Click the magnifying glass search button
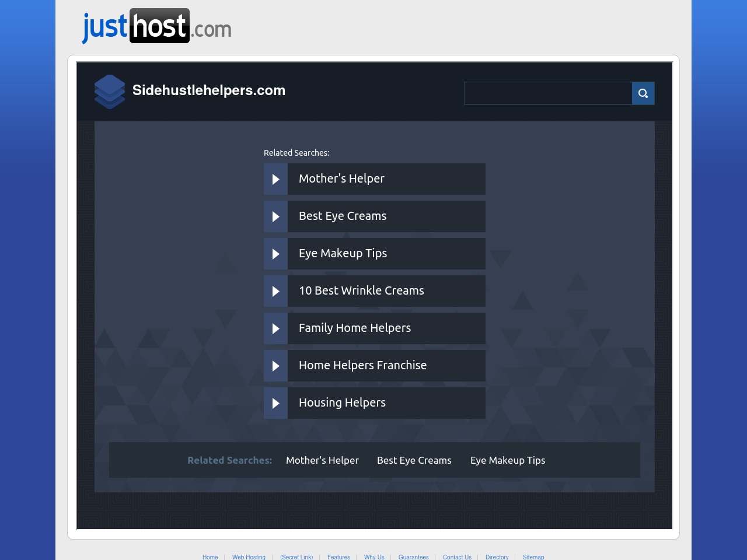The image size is (747, 560). tap(643, 93)
